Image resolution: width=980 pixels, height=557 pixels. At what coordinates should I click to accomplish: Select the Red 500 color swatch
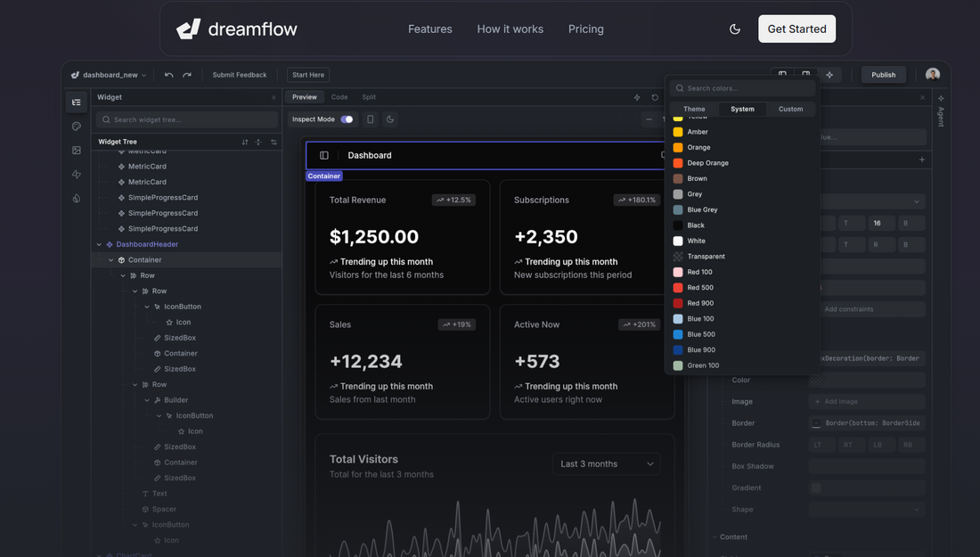699,287
